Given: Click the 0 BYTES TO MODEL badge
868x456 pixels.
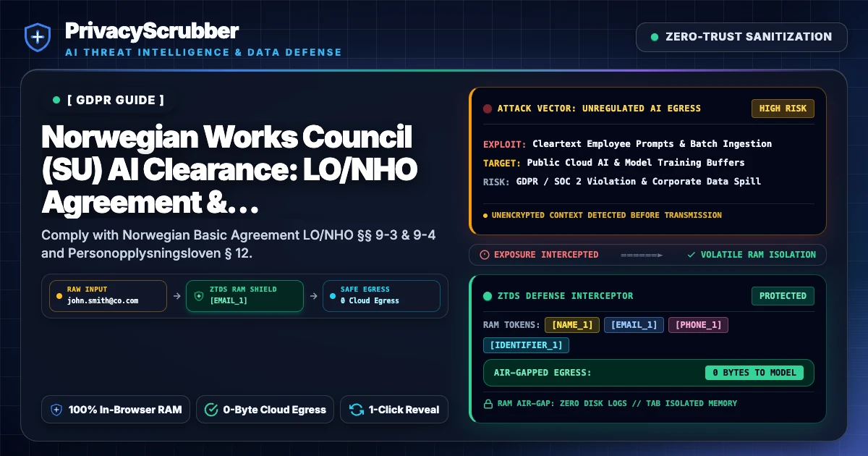Looking at the screenshot, I should coord(754,373).
